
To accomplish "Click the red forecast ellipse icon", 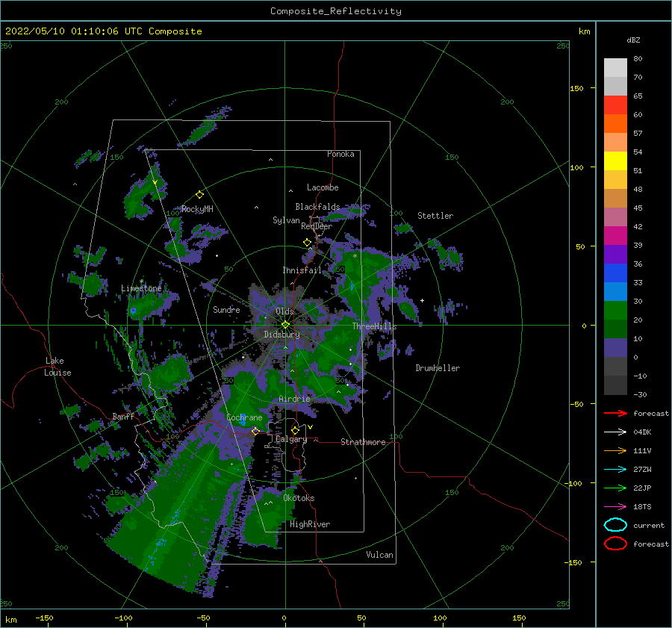I will (615, 544).
